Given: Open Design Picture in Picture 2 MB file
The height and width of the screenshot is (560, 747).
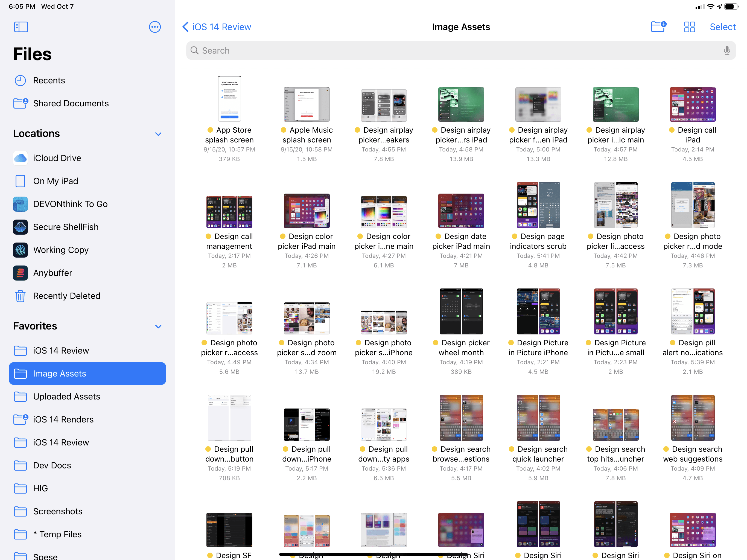Looking at the screenshot, I should tap(615, 311).
